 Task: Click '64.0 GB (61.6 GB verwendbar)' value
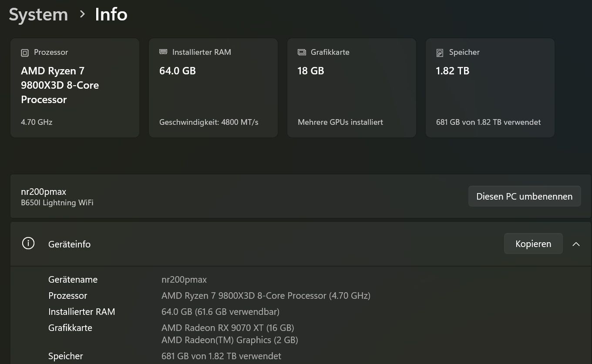point(220,312)
